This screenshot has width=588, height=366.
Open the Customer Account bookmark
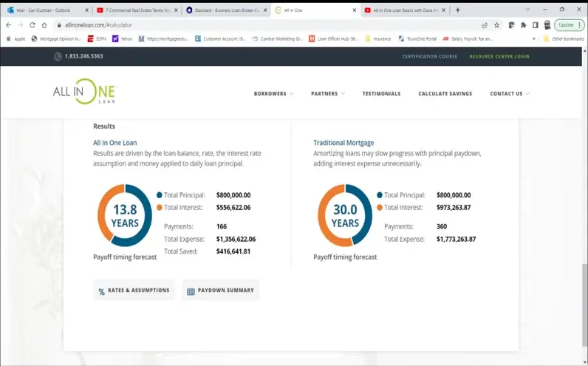tap(220, 38)
